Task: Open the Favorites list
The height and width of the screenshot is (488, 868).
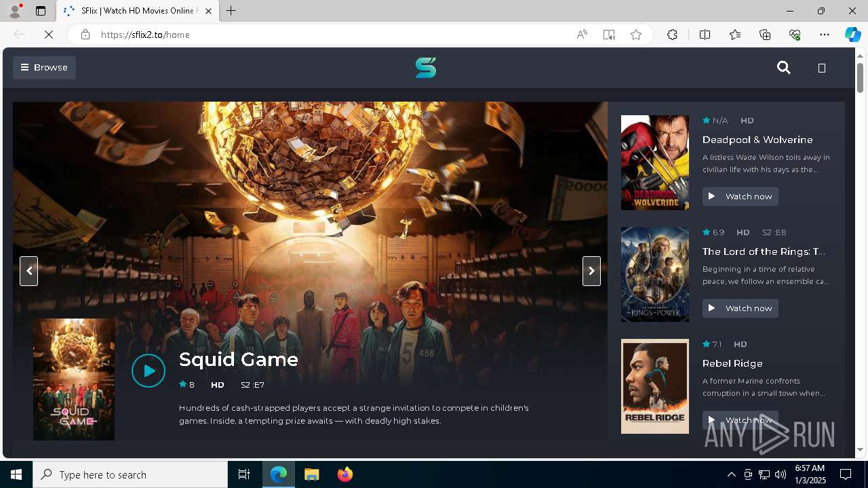Action: tap(735, 35)
